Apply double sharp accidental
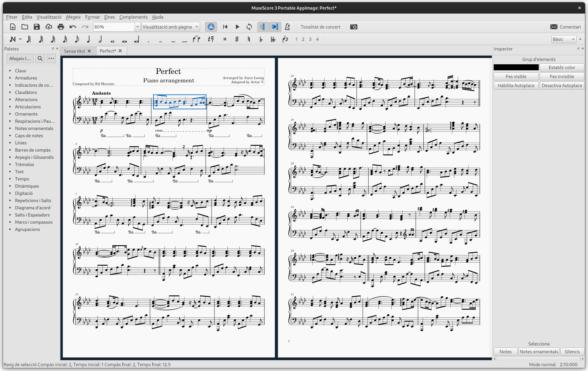 point(225,39)
